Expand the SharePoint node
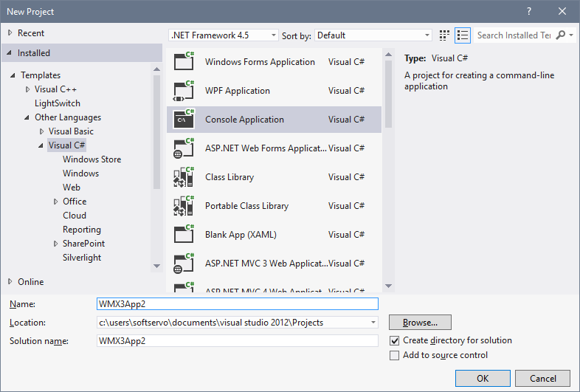This screenshot has width=580, height=392. (x=56, y=244)
